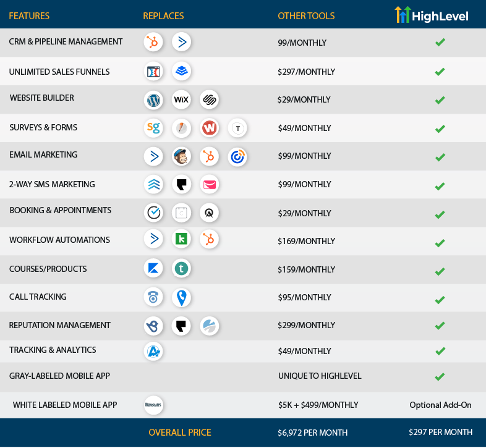The width and height of the screenshot is (486, 448).
Task: Click green checkmark for Email Marketing
Action: pos(440,157)
